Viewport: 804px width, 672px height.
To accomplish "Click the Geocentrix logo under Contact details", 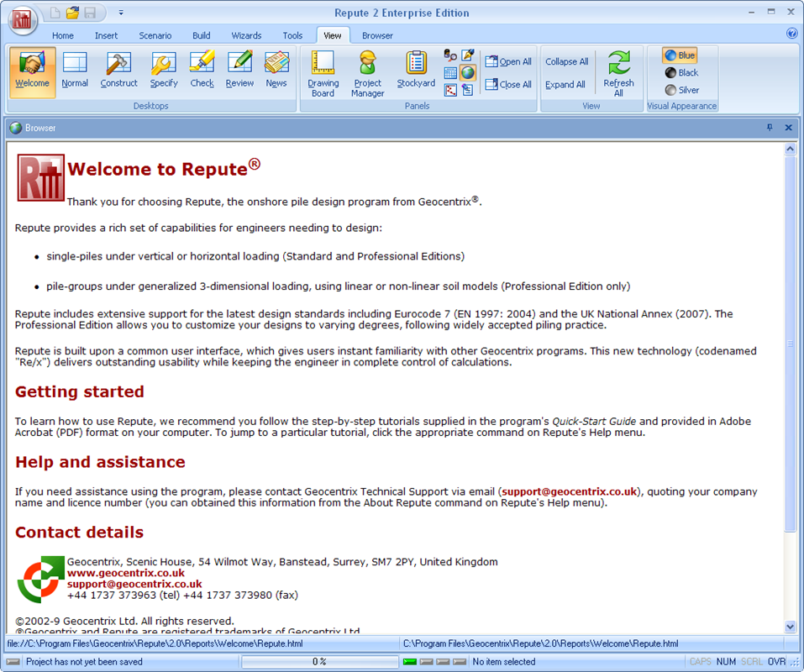I will pyautogui.click(x=41, y=580).
